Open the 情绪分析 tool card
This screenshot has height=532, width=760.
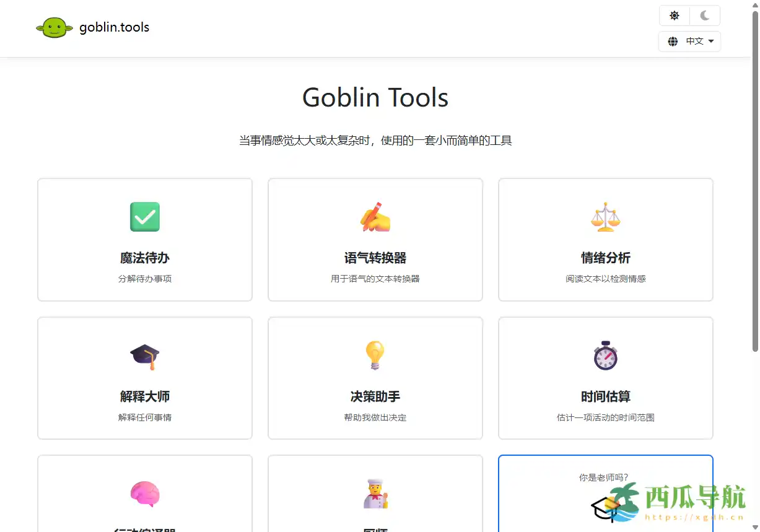coord(605,240)
